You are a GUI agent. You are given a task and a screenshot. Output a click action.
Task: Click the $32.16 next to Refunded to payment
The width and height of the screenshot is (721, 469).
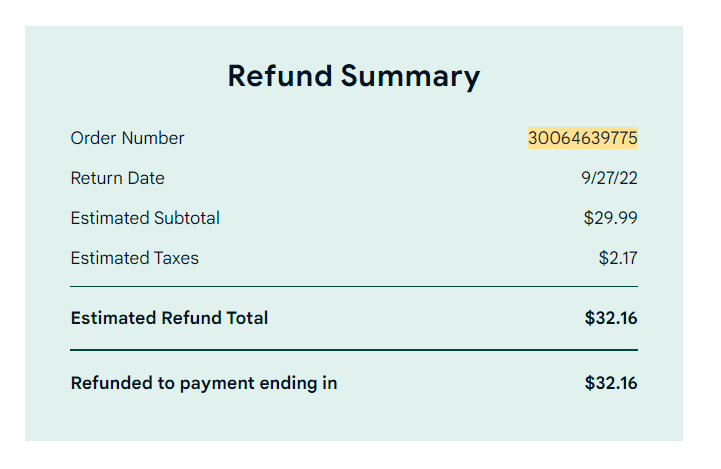pos(611,383)
